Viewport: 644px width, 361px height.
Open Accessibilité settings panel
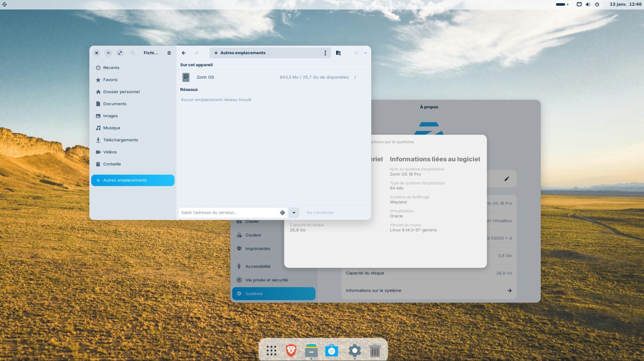[258, 266]
